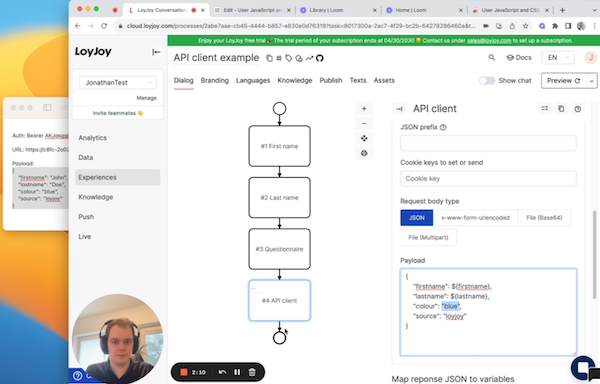Viewport: 600px width, 384px height.
Task: Collapse the LoyJoy sidebar with the arrow icon
Action: pyautogui.click(x=156, y=52)
